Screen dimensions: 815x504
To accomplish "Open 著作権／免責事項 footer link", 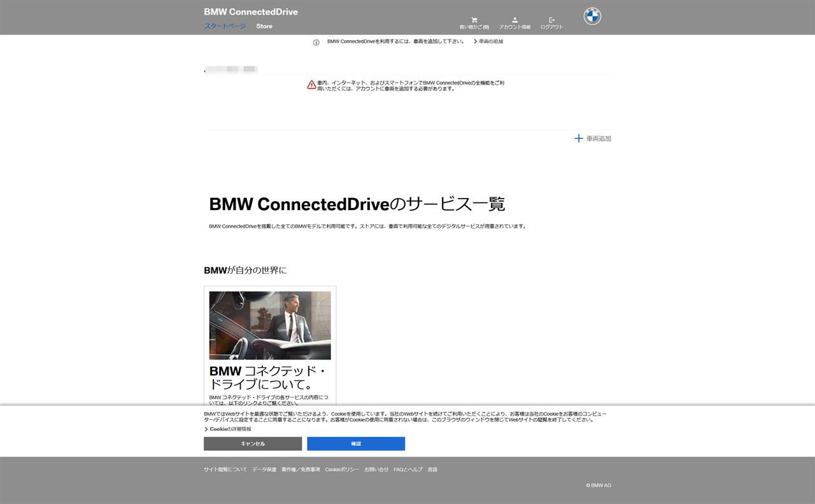I will point(301,470).
